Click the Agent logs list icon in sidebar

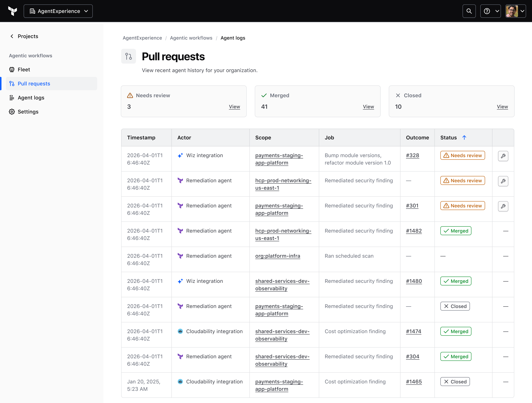12,98
